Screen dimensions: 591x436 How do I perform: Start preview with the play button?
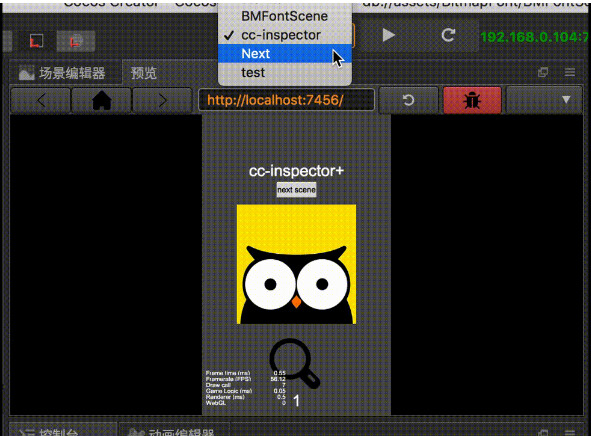(x=388, y=35)
